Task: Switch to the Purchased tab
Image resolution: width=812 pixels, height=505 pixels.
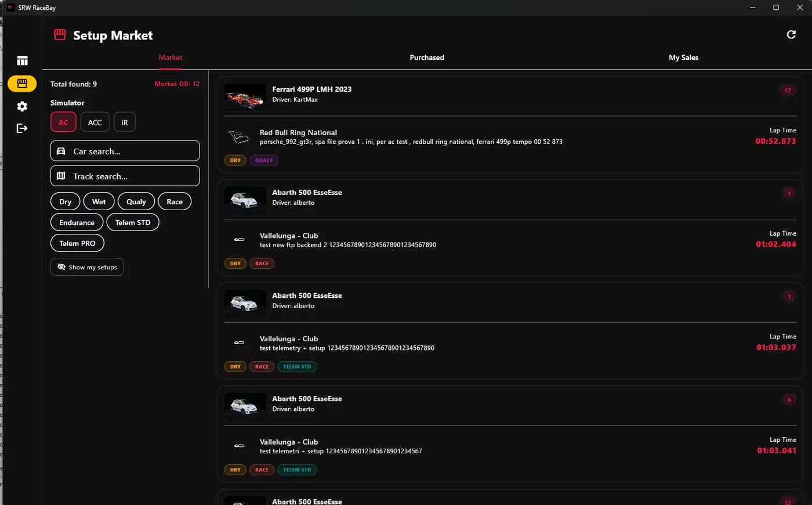Action: point(427,57)
